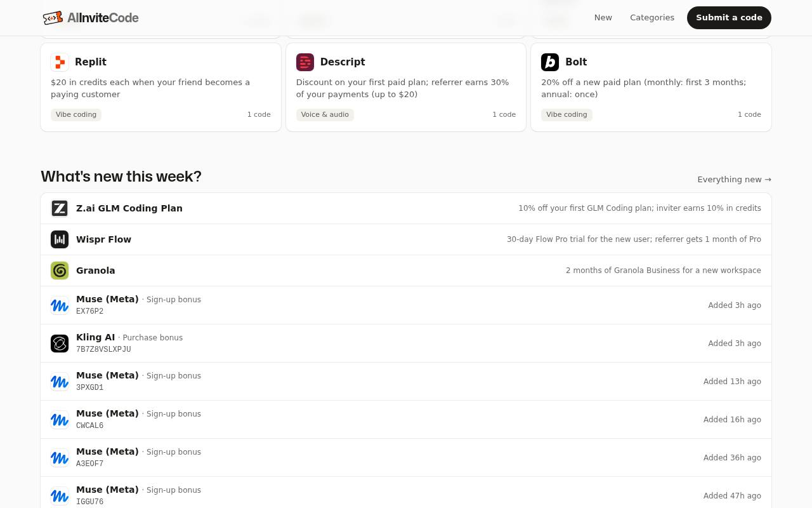Image resolution: width=812 pixels, height=508 pixels.
Task: Open the Descript card title
Action: [x=343, y=62]
